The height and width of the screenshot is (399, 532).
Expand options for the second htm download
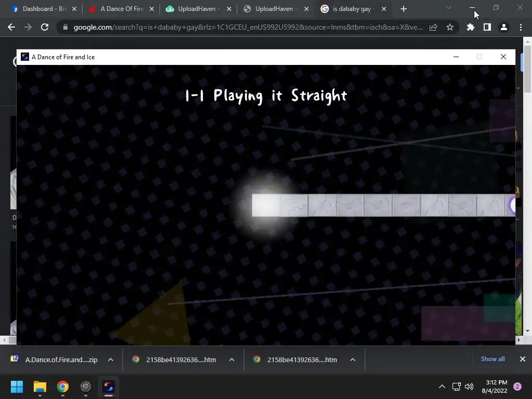pyautogui.click(x=353, y=360)
